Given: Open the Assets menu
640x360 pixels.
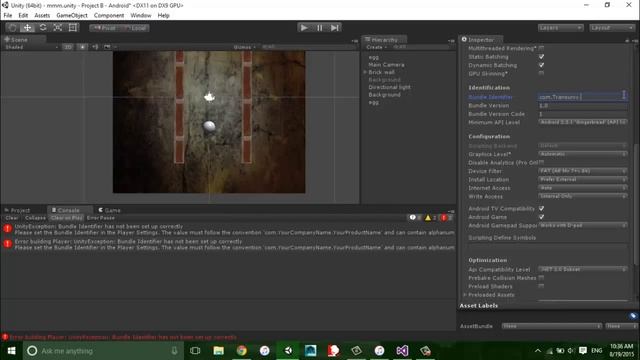Looking at the screenshot, I should [x=42, y=16].
